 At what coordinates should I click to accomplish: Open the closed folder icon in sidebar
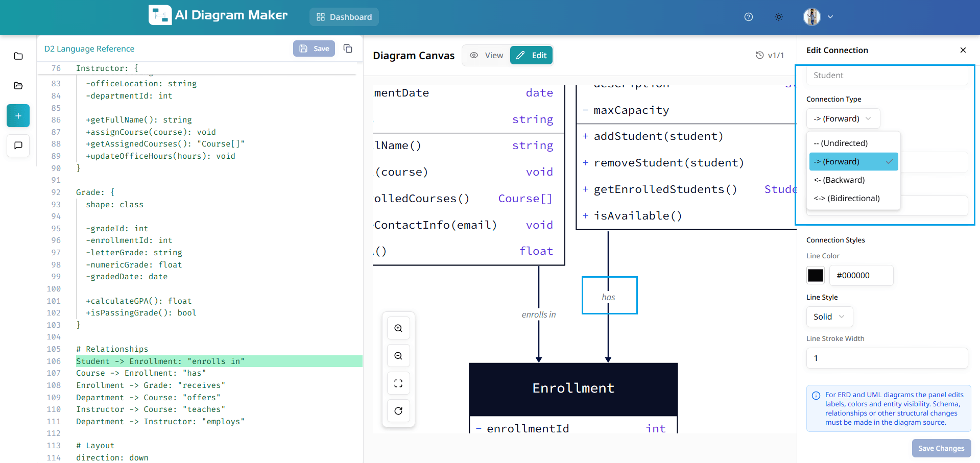(18, 56)
